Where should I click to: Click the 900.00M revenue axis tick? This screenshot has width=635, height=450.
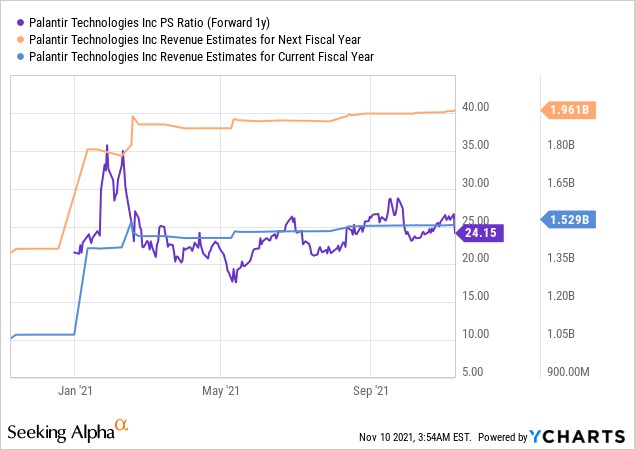click(x=568, y=372)
